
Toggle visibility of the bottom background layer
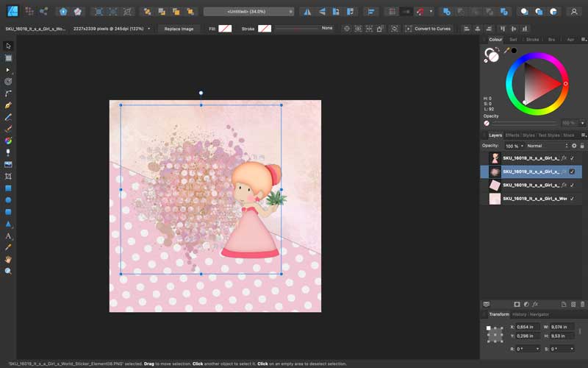[x=572, y=199]
